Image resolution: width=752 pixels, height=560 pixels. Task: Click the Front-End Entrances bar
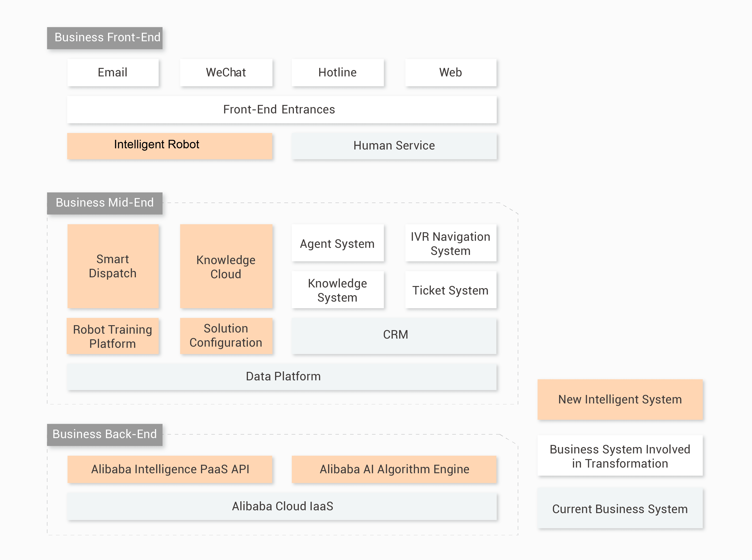click(281, 109)
